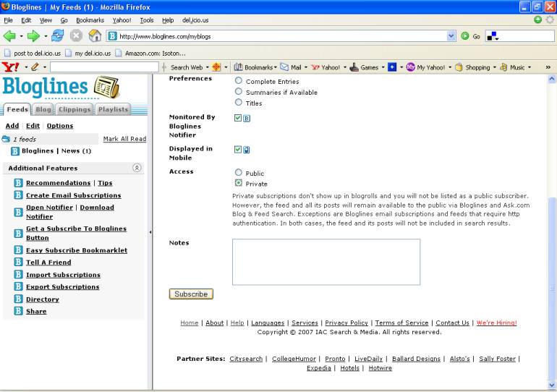Open Yahoo Mail toolbar icon
Viewport: 557px width, 392px height.
284,67
